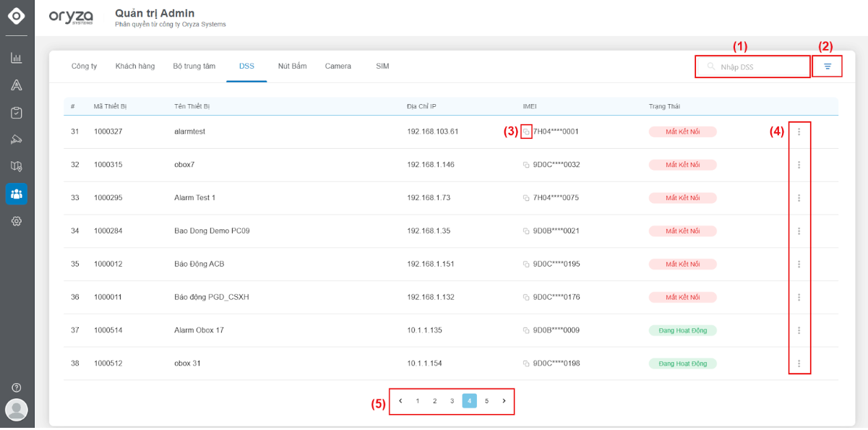Click the search magnifier icon in DSS field
868x430 pixels.
711,66
